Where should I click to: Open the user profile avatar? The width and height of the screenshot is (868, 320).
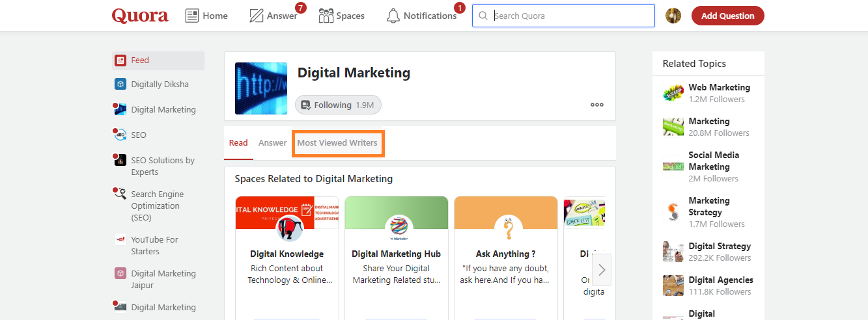coord(673,16)
